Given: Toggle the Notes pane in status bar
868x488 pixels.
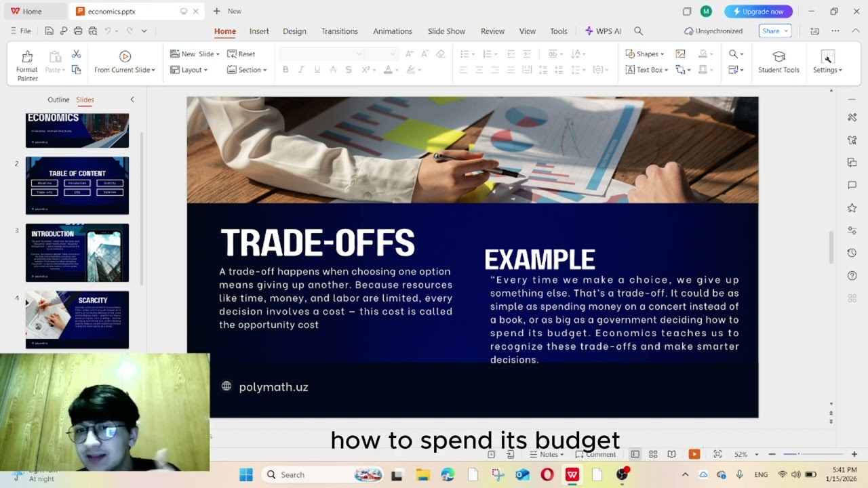Looking at the screenshot, I should tap(548, 454).
